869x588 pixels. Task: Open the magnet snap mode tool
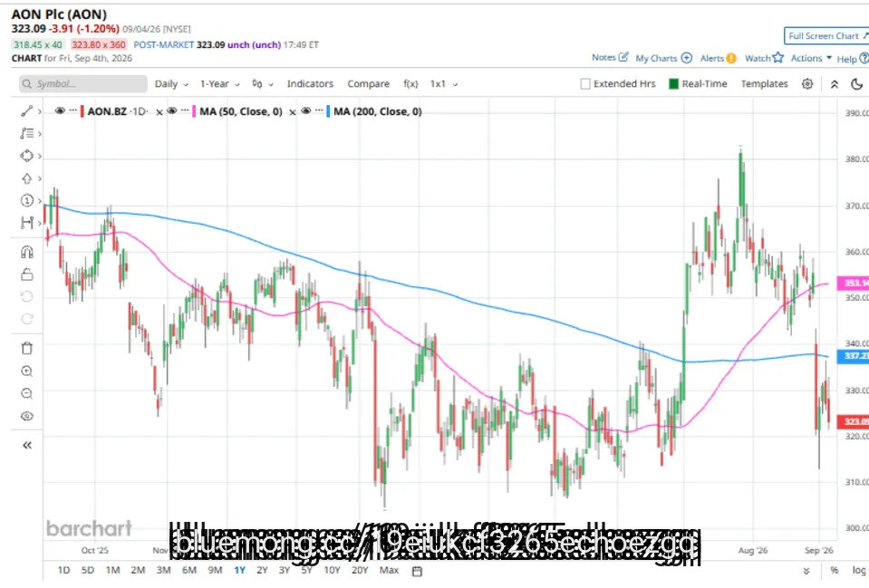point(26,253)
